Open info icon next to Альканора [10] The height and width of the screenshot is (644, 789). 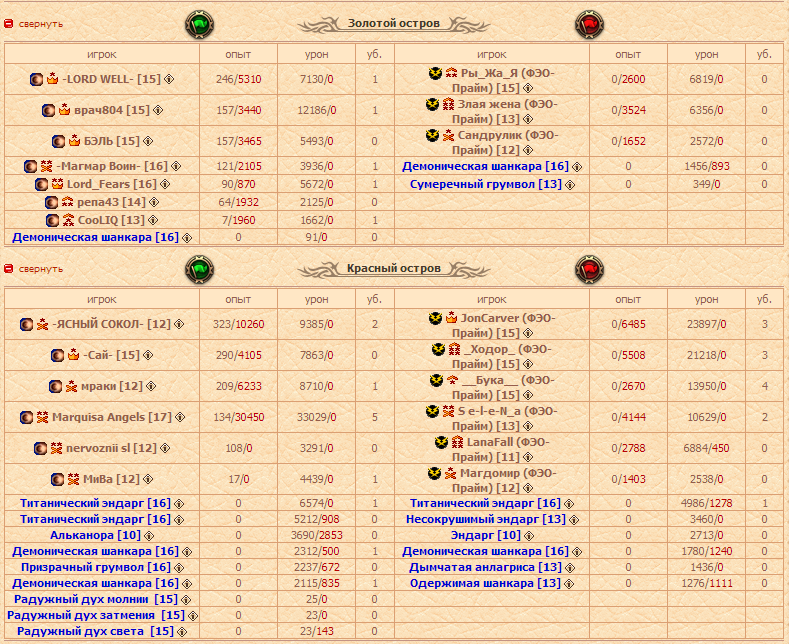[x=149, y=536]
